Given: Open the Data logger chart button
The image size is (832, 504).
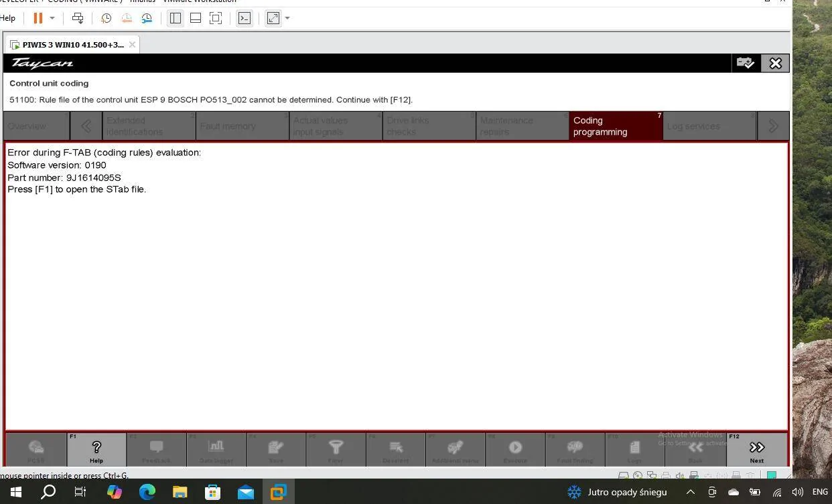Looking at the screenshot, I should tap(216, 449).
